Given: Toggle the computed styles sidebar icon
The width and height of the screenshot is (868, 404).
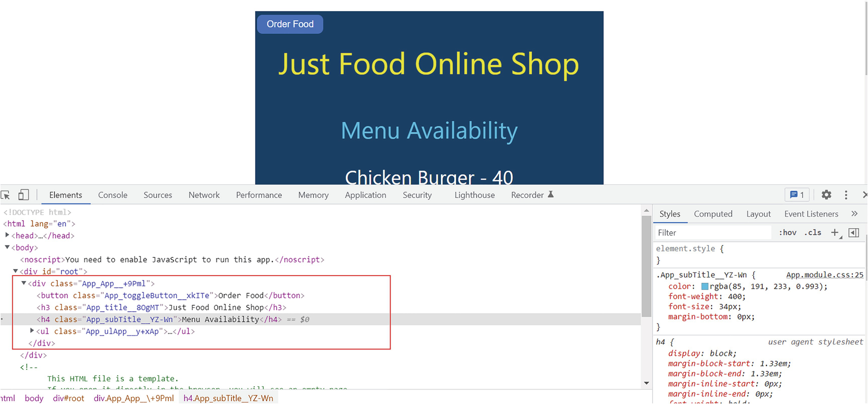Looking at the screenshot, I should coord(854,233).
